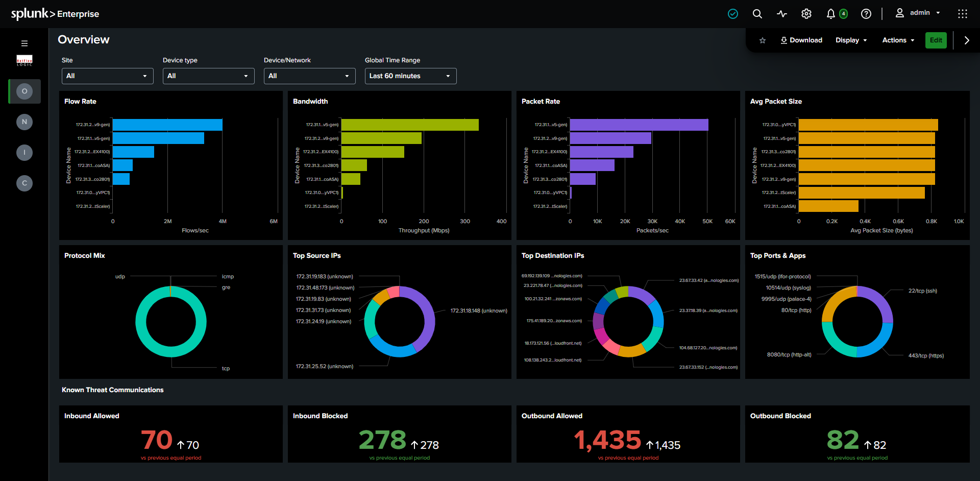The width and height of the screenshot is (980, 481).
Task: Click the 10514/udp (syslog) label
Action: coord(789,288)
